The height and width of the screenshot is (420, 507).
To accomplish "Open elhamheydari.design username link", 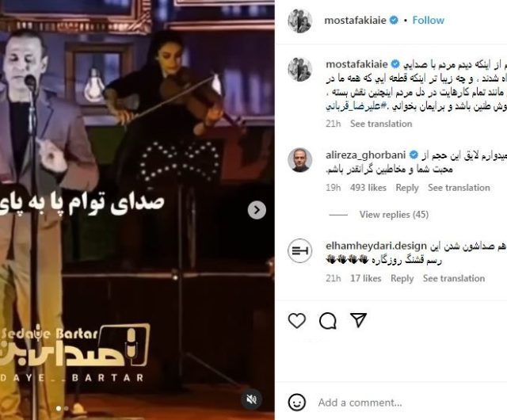I will (x=376, y=246).
